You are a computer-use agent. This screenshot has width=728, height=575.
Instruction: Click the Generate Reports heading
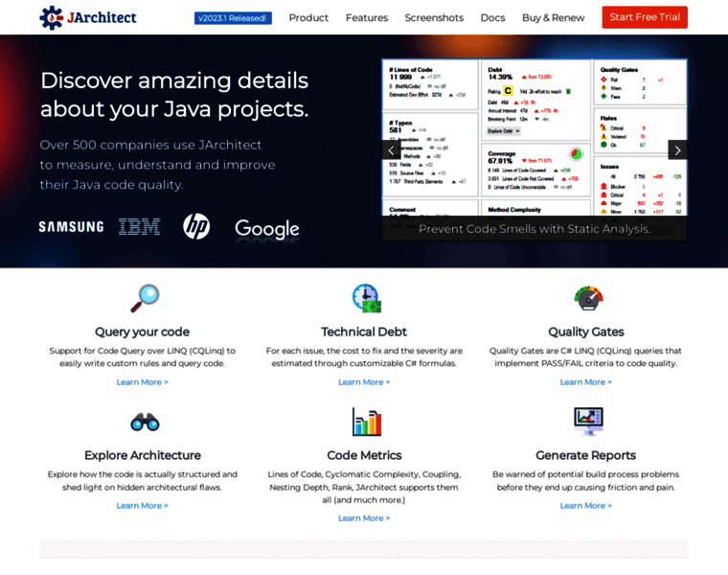pyautogui.click(x=586, y=455)
